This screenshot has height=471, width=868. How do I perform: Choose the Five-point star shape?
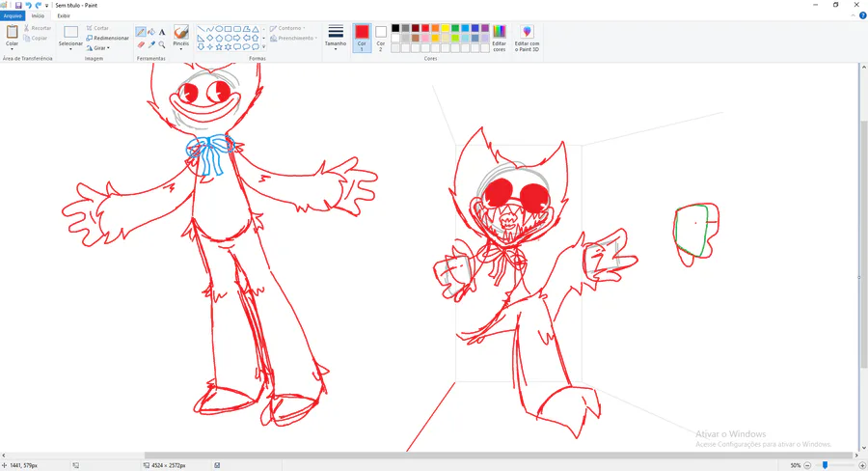pos(219,47)
